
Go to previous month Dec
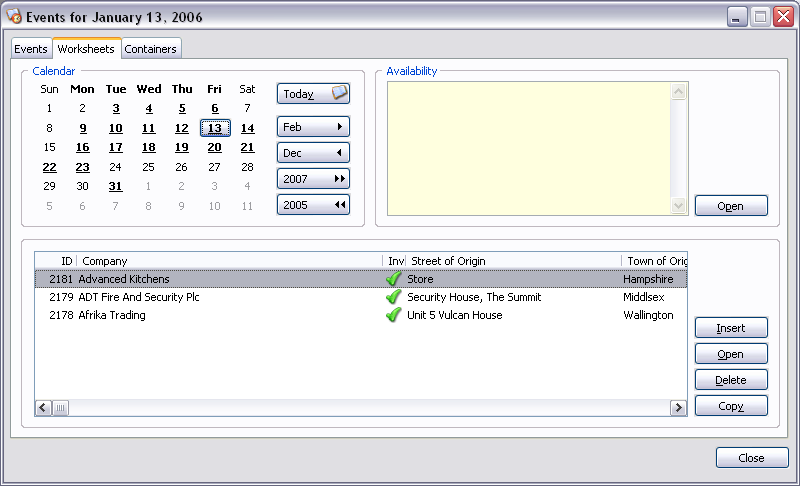click(x=313, y=153)
